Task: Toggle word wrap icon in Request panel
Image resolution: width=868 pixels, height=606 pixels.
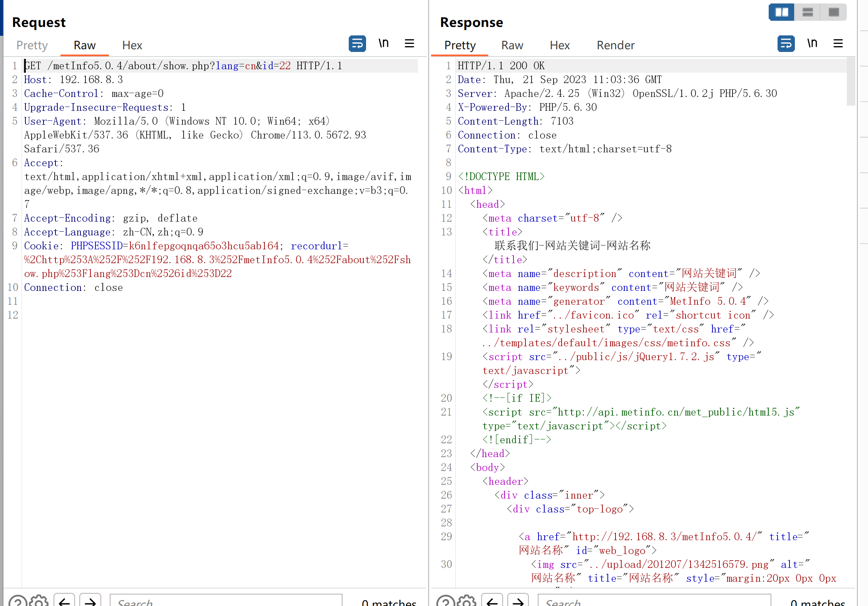Action: [x=357, y=43]
